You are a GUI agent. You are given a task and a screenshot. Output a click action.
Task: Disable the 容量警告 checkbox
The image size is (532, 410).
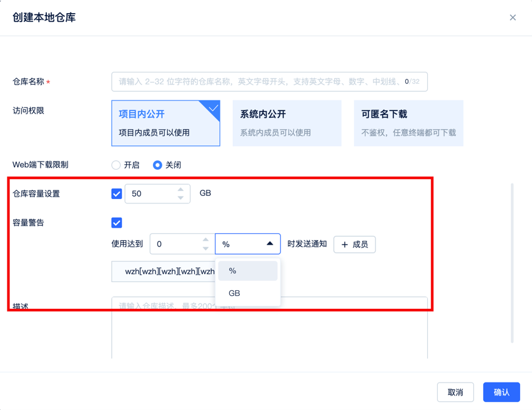[x=117, y=223]
